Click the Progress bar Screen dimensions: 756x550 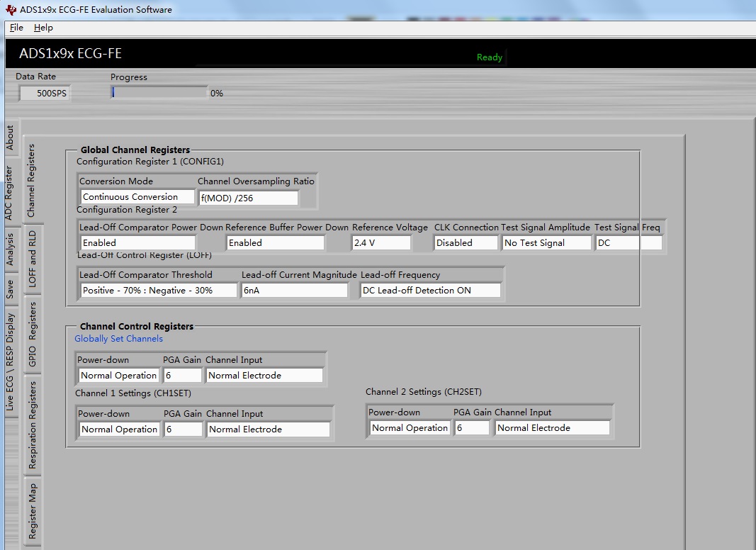pyautogui.click(x=159, y=93)
